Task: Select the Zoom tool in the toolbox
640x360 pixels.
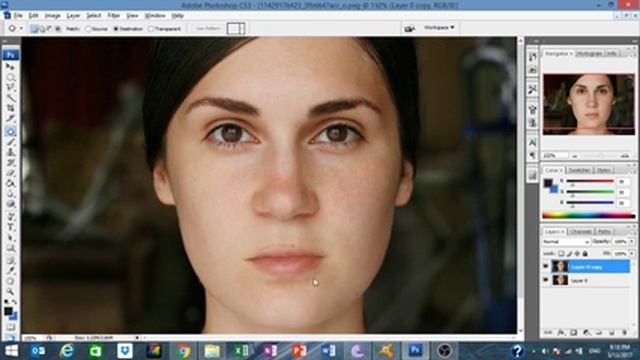Action: click(x=10, y=291)
